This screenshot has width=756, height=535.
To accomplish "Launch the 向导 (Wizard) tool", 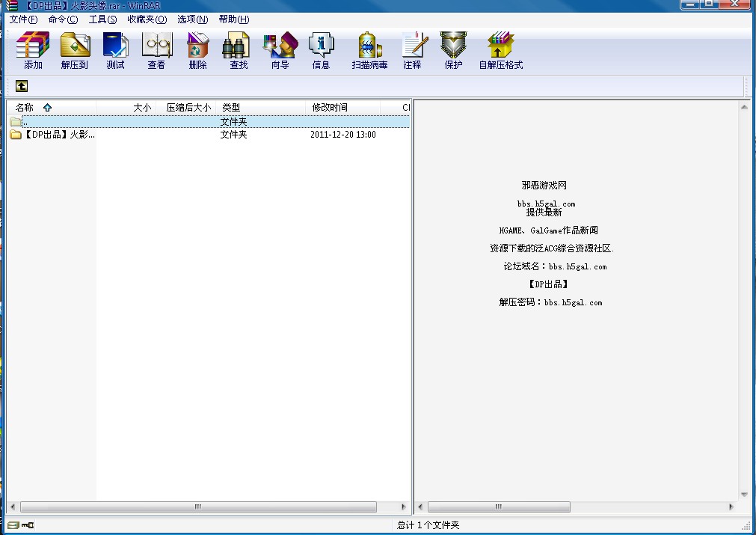I will tap(280, 50).
